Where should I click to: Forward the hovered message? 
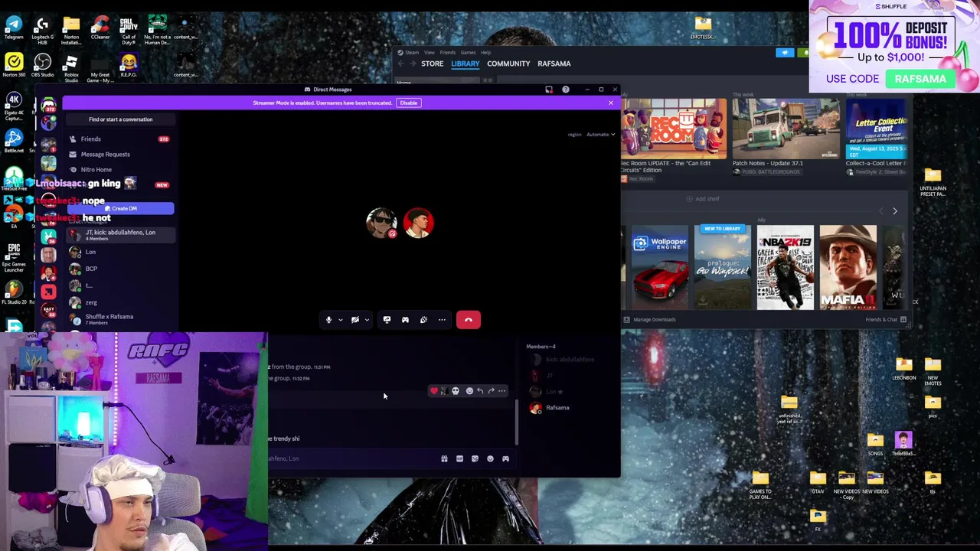point(491,391)
